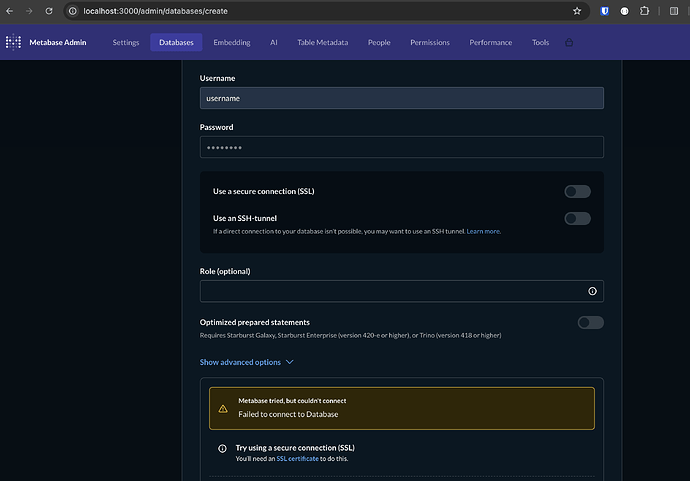The width and height of the screenshot is (690, 481).
Task: Click the Starburst/Trino requirements description
Action: (x=350, y=335)
